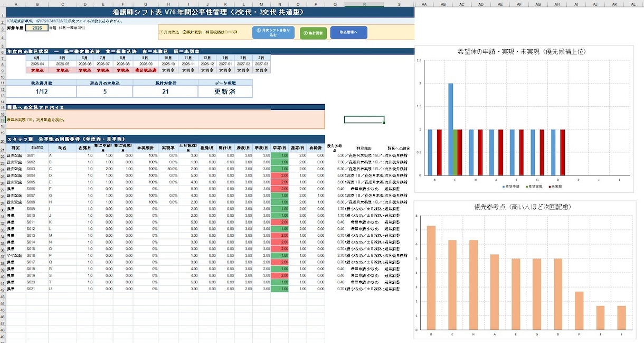Click the summary value 21
This screenshot has height=343, width=644.
click(x=166, y=91)
